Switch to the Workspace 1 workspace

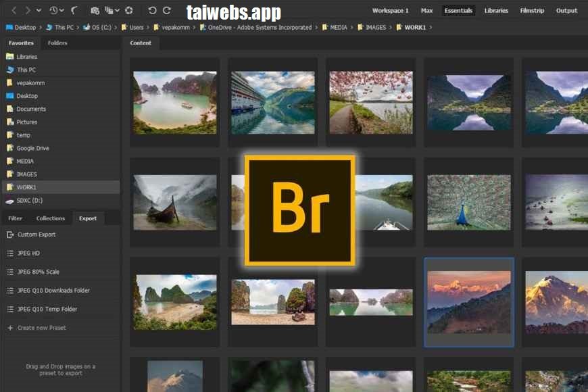(x=390, y=11)
